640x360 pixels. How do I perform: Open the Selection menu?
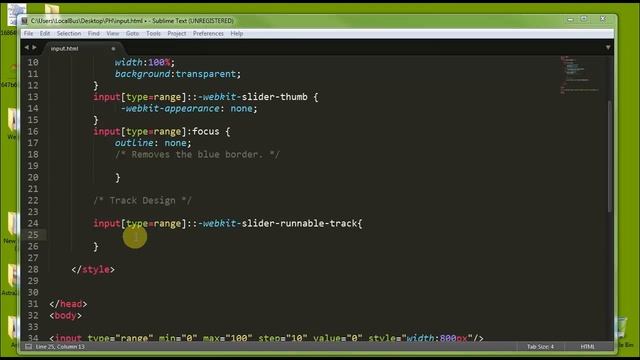click(x=69, y=33)
